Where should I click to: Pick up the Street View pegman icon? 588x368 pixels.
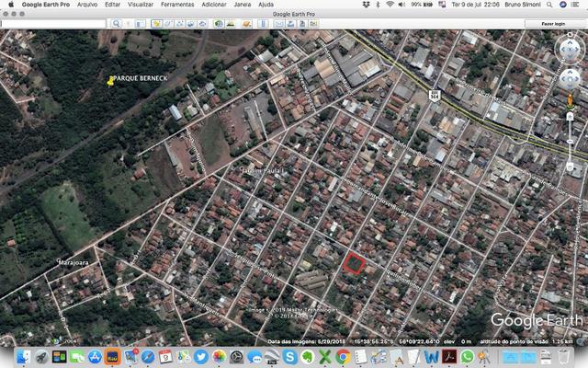point(570,100)
